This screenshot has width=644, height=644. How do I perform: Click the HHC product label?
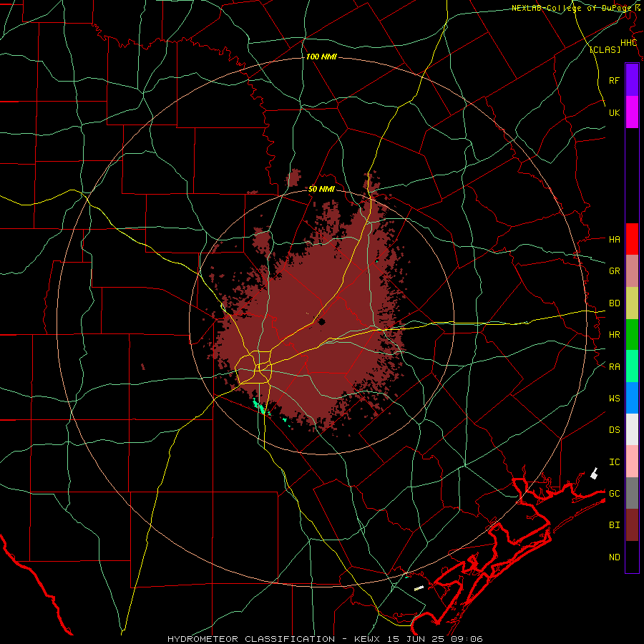(628, 43)
